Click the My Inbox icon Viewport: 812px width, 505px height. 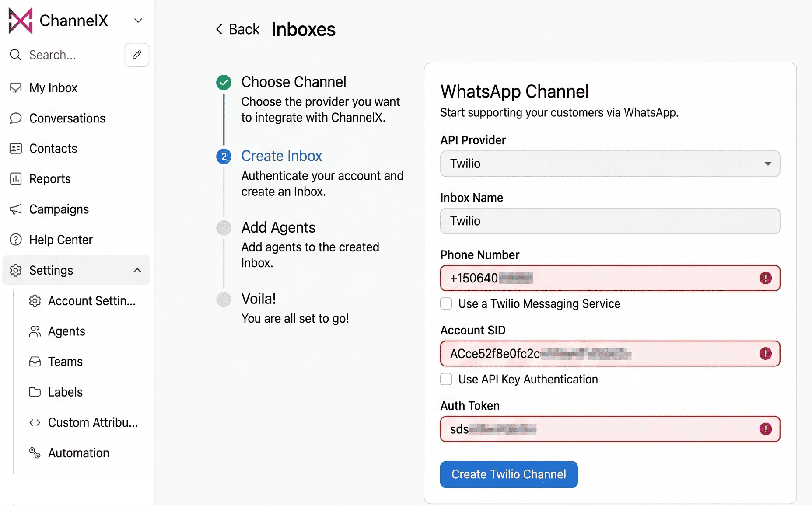point(16,88)
